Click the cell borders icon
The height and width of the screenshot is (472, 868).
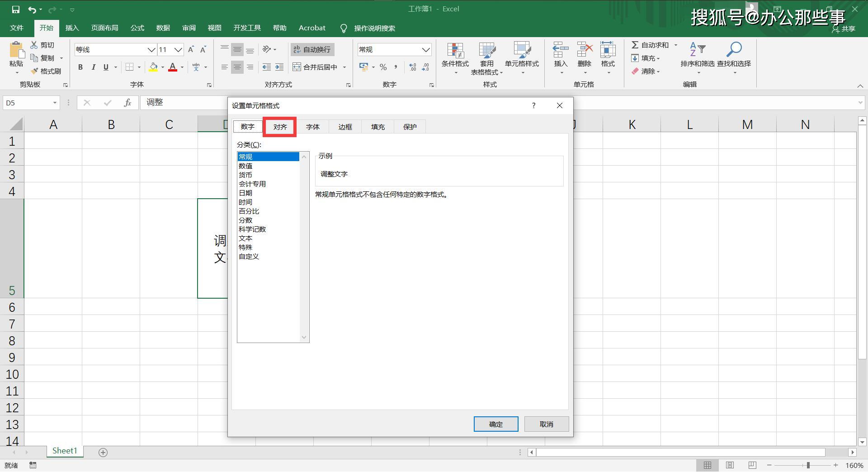pyautogui.click(x=130, y=67)
